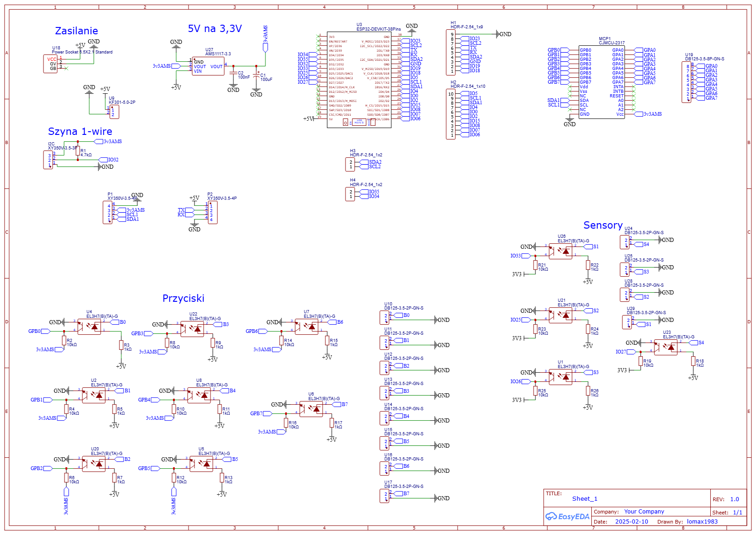Click the 'Sensory' section heading
Image resolution: width=756 pixels, height=535 pixels.
[603, 225]
